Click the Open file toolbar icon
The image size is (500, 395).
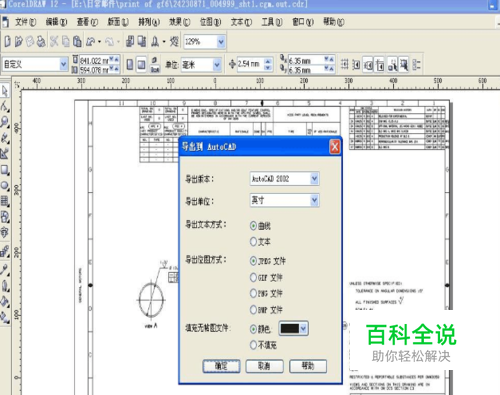19,42
